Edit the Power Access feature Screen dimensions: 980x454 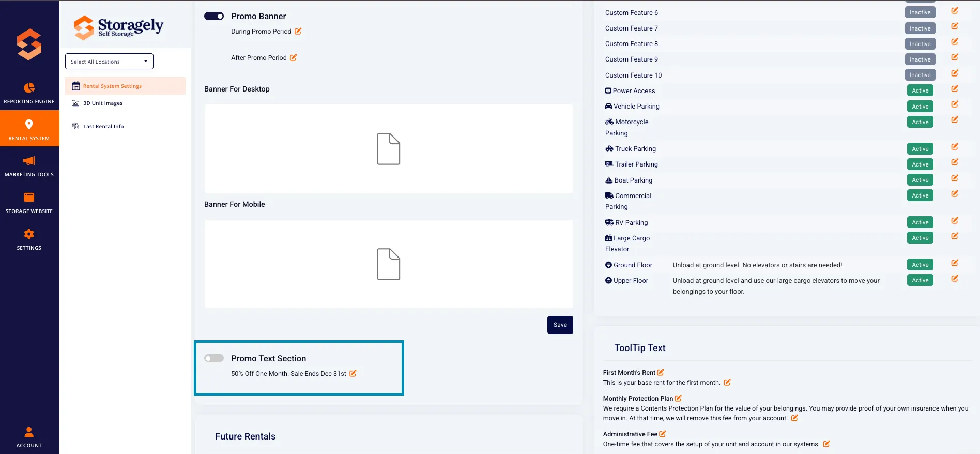point(955,88)
